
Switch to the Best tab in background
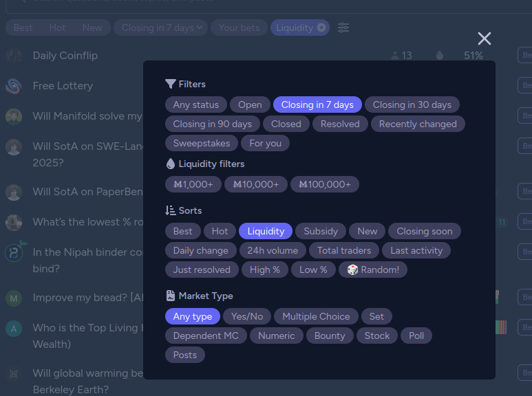point(23,27)
